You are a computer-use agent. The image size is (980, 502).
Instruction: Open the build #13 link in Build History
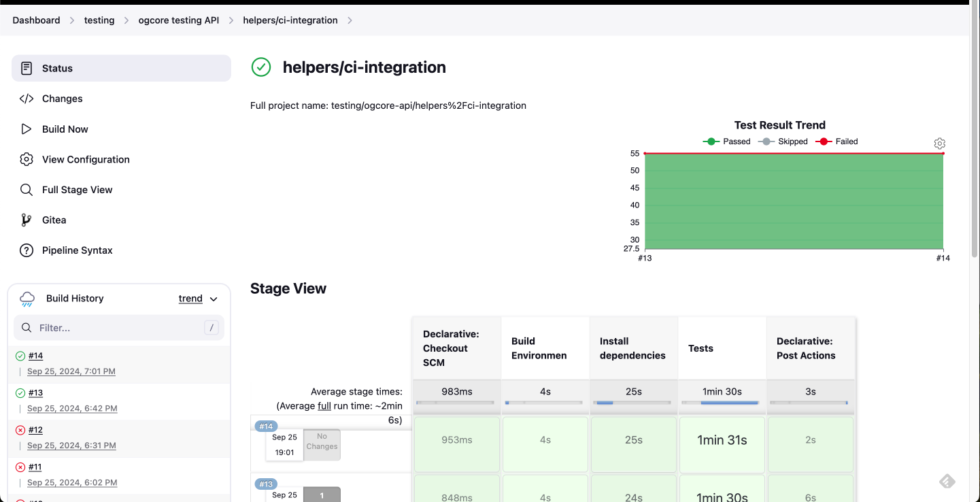point(35,392)
